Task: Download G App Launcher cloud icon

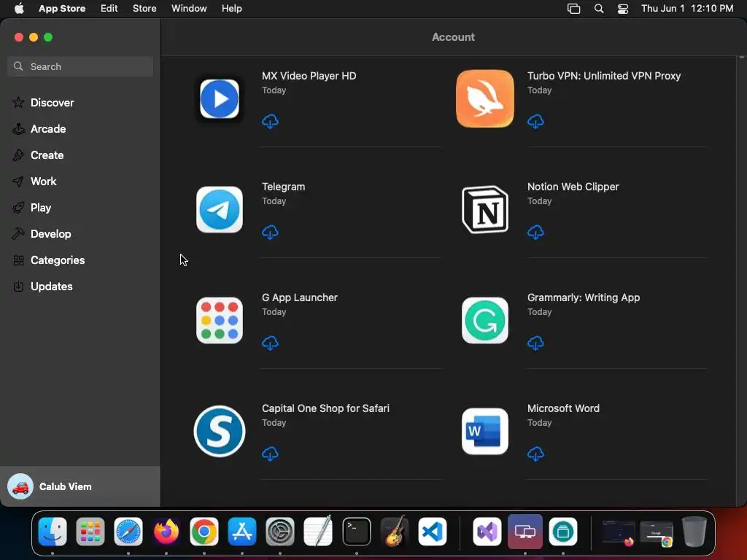Action: tap(270, 343)
